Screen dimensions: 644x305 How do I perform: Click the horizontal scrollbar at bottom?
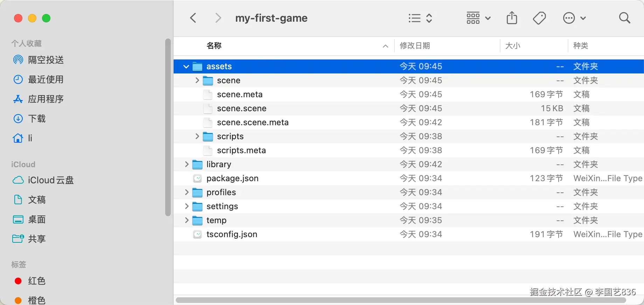coord(401,300)
